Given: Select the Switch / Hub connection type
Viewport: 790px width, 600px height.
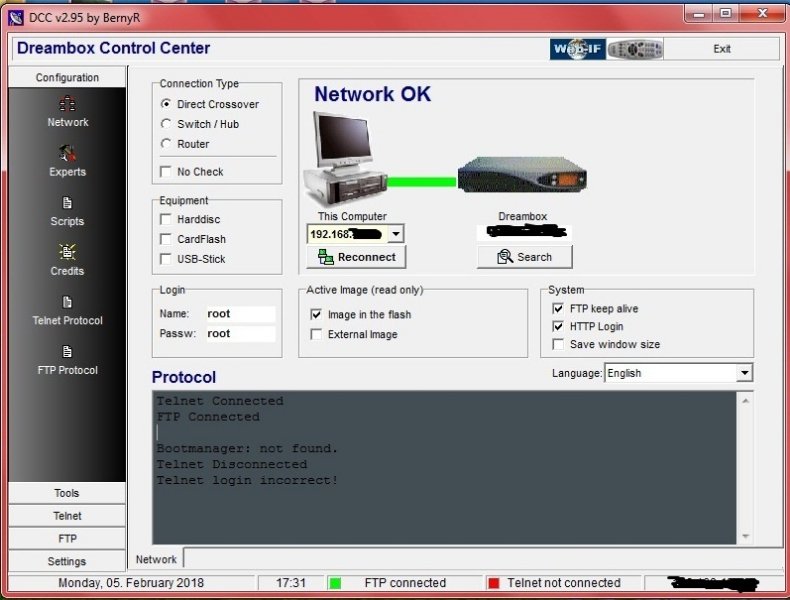Looking at the screenshot, I should coord(166,124).
